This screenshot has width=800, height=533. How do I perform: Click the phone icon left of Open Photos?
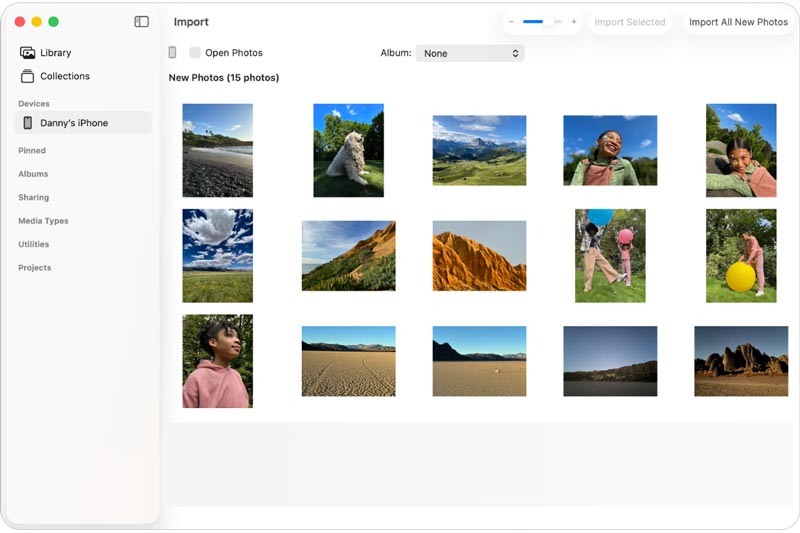tap(172, 53)
